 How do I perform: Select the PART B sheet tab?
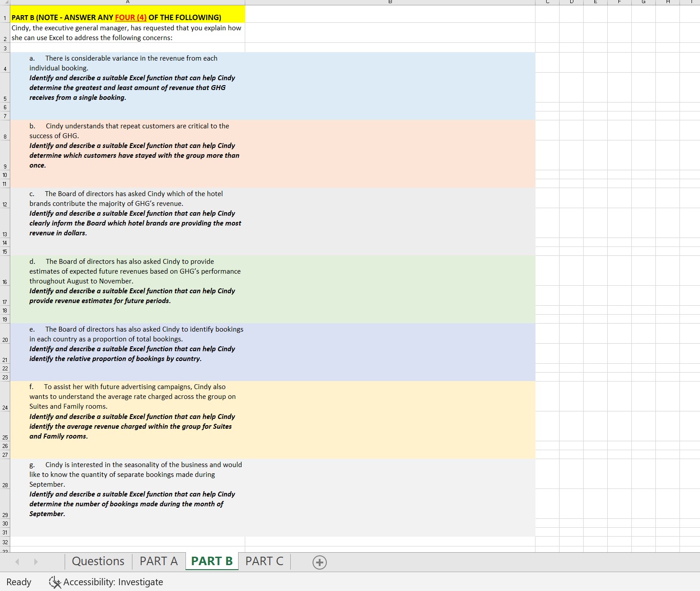[212, 561]
